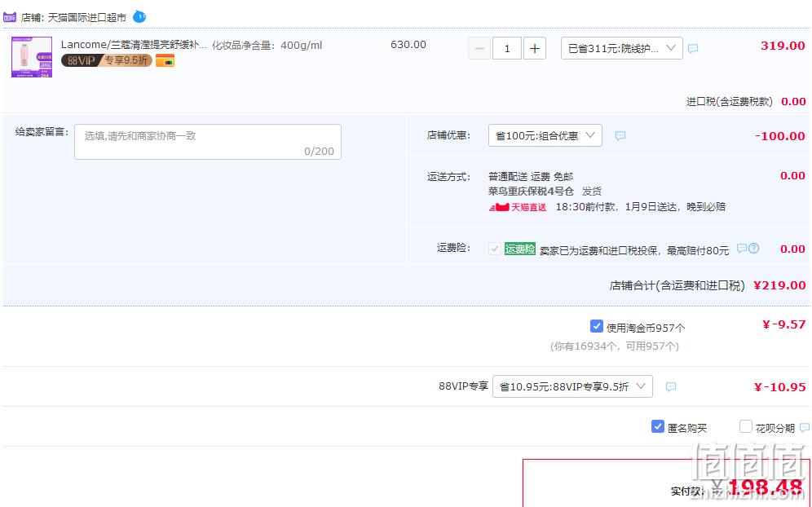Click the Lancome product title link
The image size is (812, 507).
134,45
